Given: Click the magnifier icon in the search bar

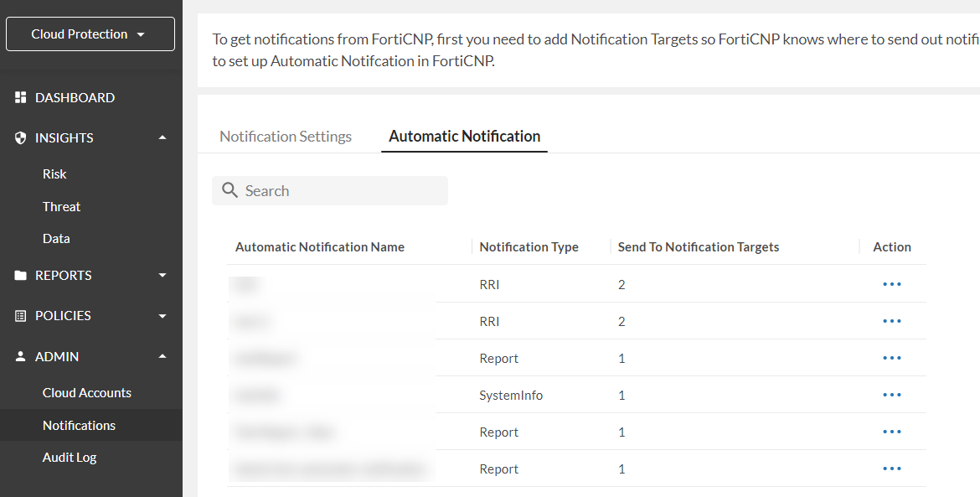Looking at the screenshot, I should pos(230,190).
